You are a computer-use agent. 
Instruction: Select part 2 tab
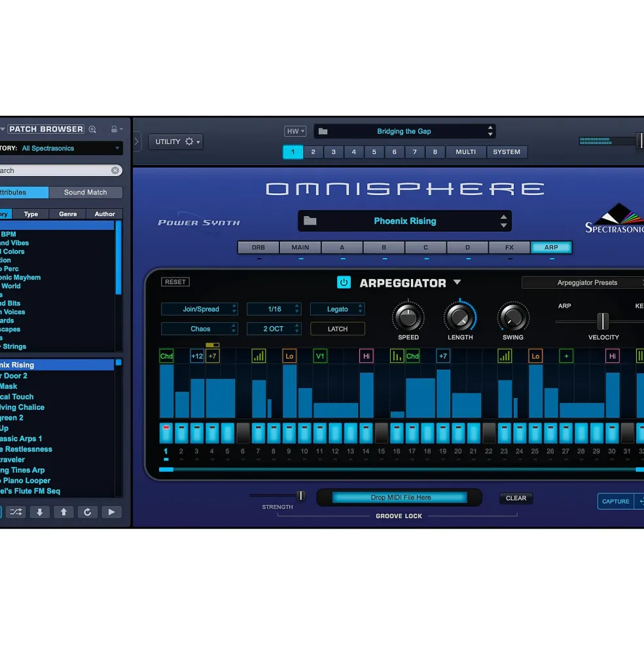click(313, 152)
